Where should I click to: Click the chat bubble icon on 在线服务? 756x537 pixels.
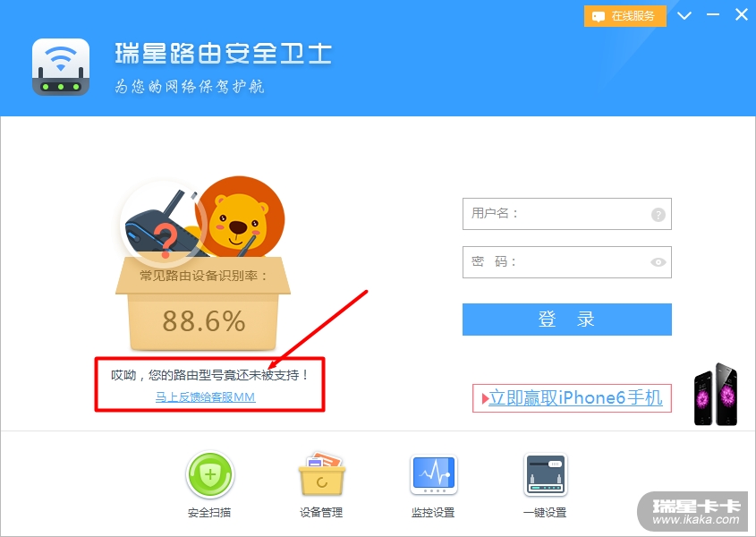598,17
